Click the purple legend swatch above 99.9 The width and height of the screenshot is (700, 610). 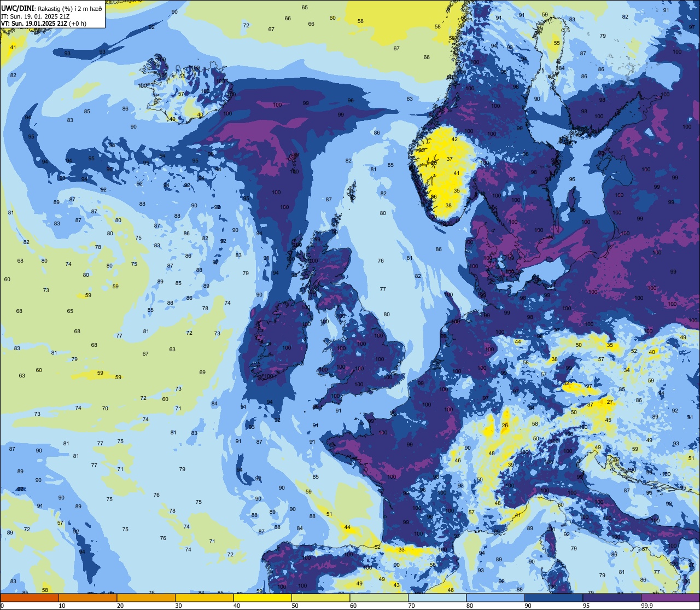tap(670, 597)
